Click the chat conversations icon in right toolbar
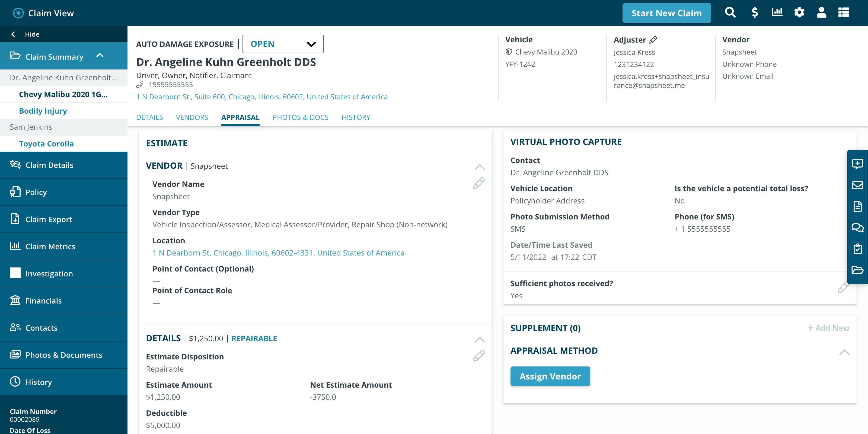 [x=857, y=228]
